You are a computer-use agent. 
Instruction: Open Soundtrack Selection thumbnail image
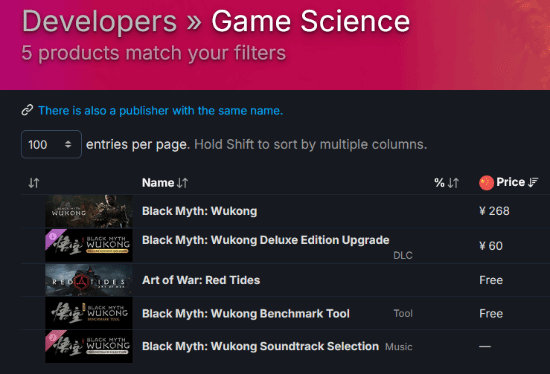(89, 346)
